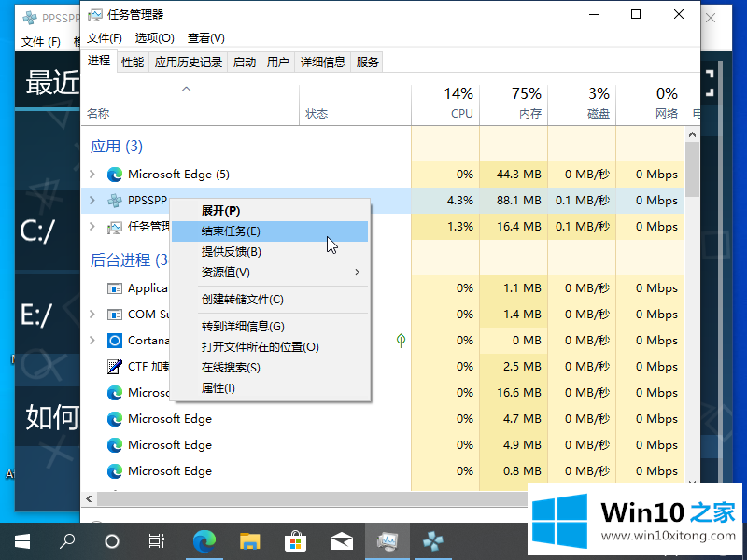Choose 提供反馈(B) in the context menu
Image resolution: width=747 pixels, height=560 pixels.
(x=270, y=252)
